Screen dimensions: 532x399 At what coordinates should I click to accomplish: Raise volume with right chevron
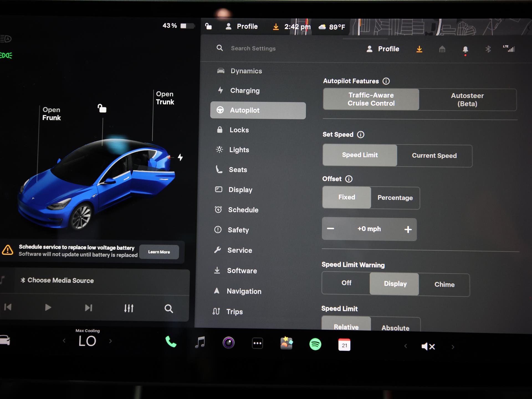pyautogui.click(x=453, y=347)
